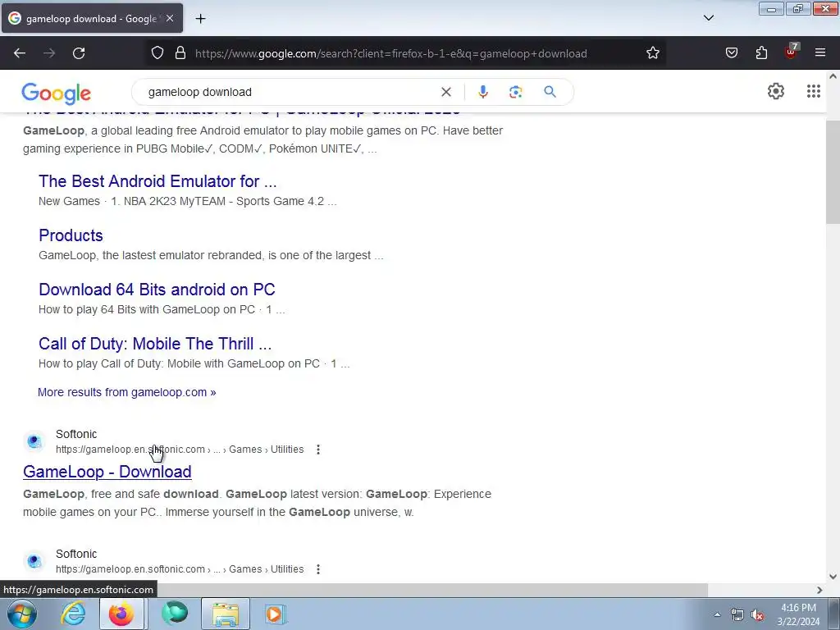Click first Softonic URL breadcrumb text

click(x=180, y=450)
